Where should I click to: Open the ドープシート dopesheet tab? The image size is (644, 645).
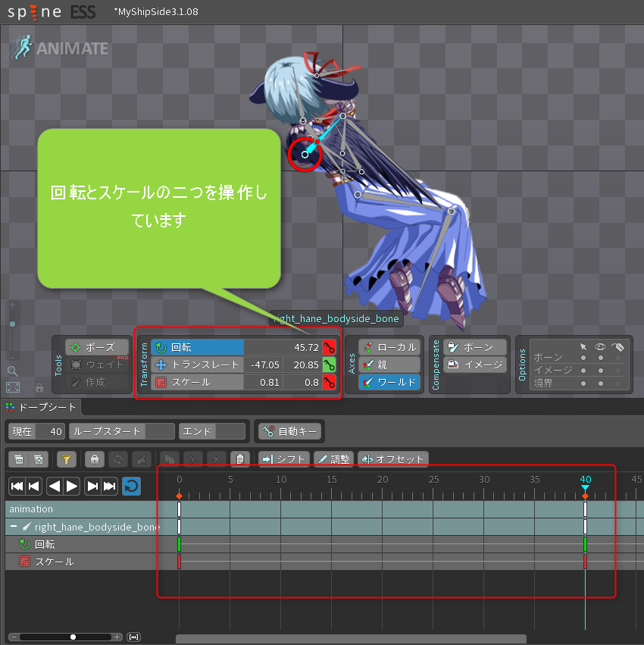[41, 407]
